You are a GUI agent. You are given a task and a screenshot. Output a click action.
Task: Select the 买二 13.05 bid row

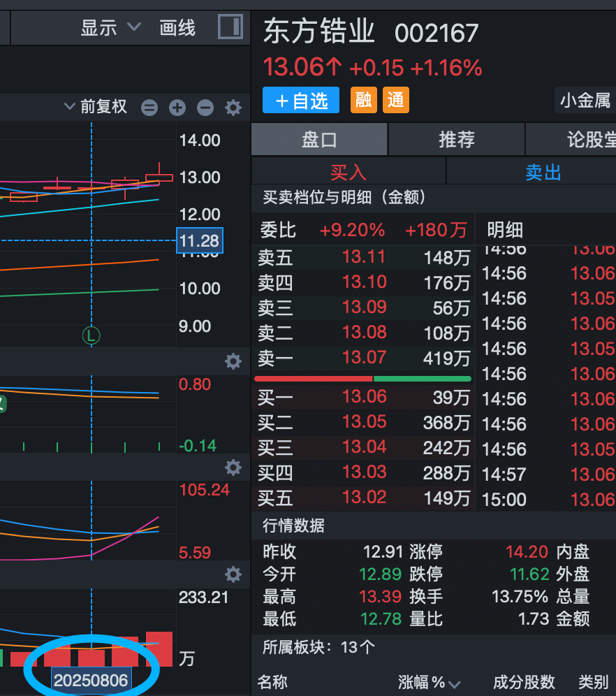click(363, 423)
